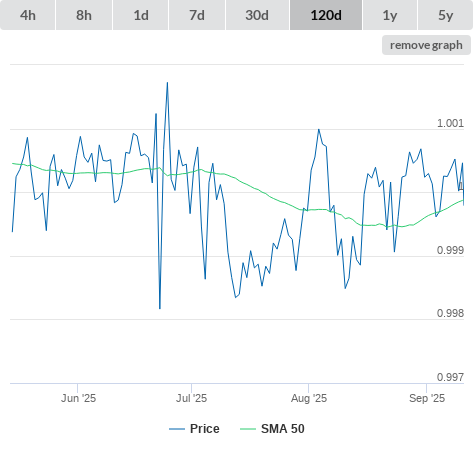Click the Aug '25 axis label
474x455 pixels.
(x=309, y=398)
